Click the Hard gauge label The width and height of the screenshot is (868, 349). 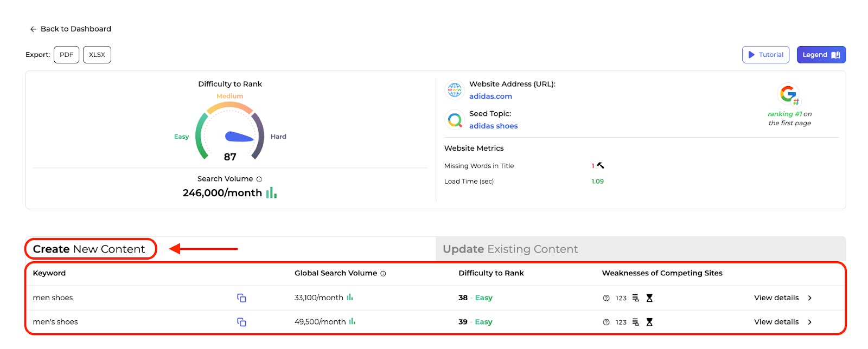point(278,137)
